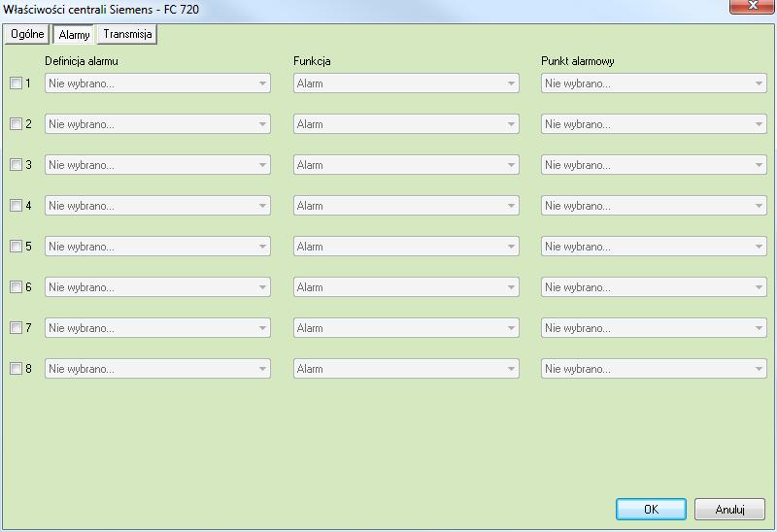Screen dimensions: 777x532
Task: Check the box for alarm 8
Action: (x=16, y=369)
